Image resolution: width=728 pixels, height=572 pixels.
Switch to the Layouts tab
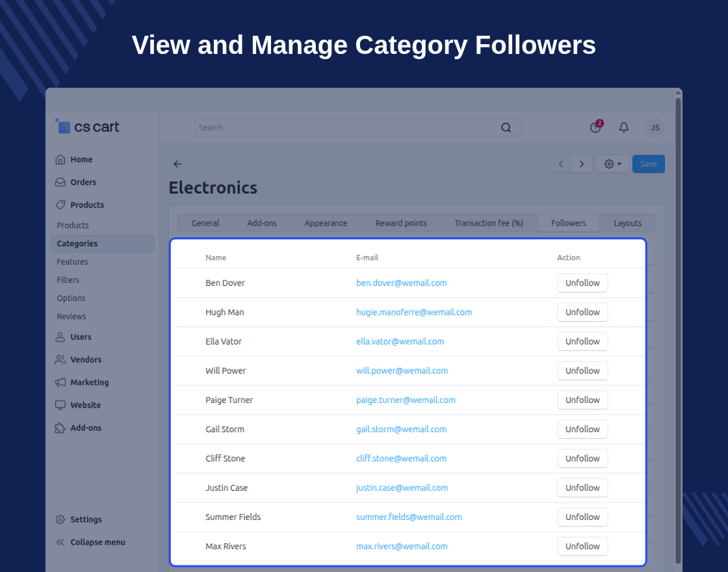pyautogui.click(x=628, y=224)
